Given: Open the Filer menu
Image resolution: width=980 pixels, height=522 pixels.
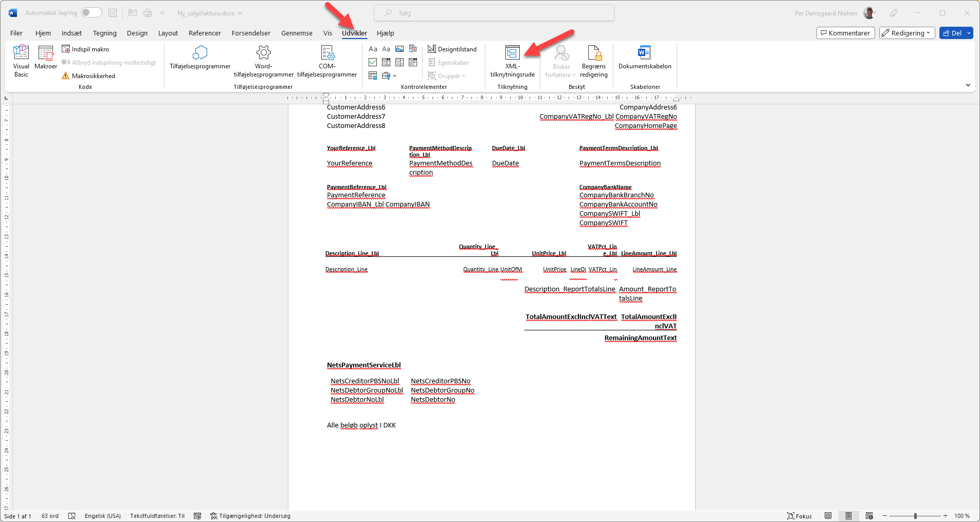Looking at the screenshot, I should click(x=16, y=33).
